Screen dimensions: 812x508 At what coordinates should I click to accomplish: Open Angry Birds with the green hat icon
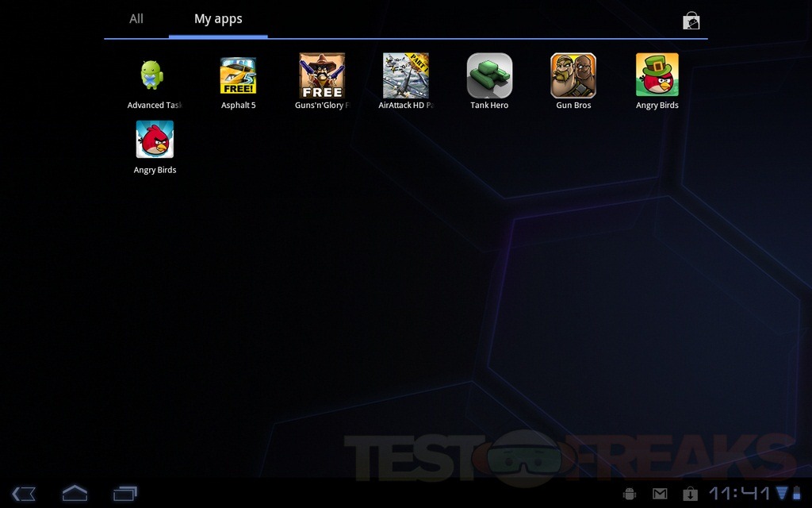point(657,76)
